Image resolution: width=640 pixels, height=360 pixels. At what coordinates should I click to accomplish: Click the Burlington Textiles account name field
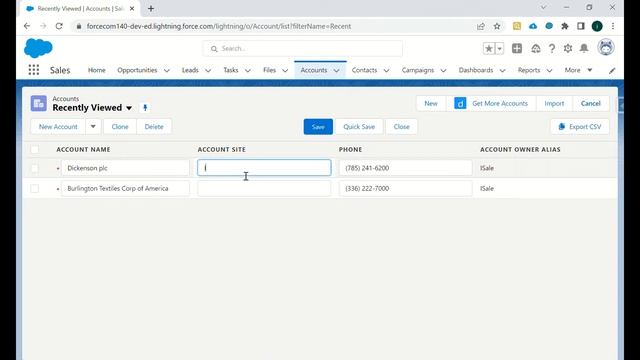click(125, 189)
